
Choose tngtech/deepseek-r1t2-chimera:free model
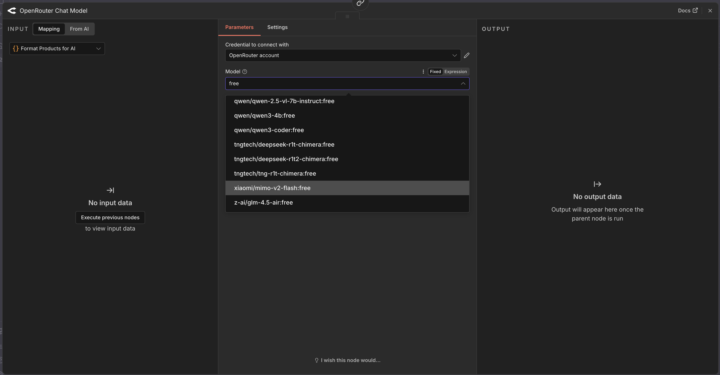pos(347,159)
